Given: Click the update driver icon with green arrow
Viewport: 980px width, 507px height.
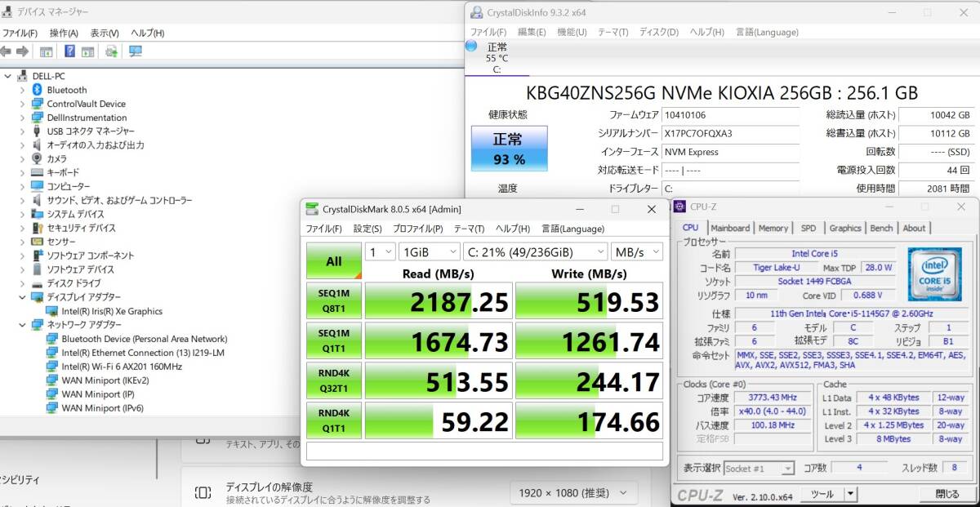Looking at the screenshot, I should click(x=111, y=51).
